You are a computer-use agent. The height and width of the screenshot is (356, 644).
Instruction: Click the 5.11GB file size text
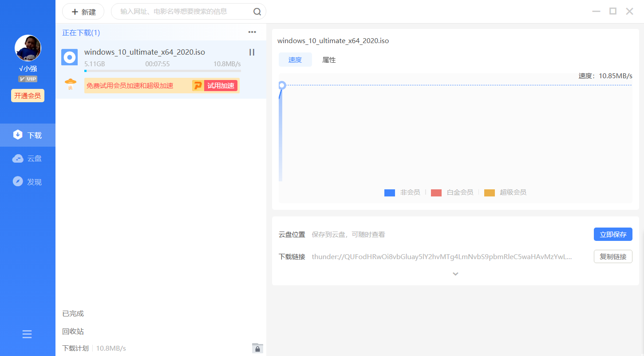point(95,64)
